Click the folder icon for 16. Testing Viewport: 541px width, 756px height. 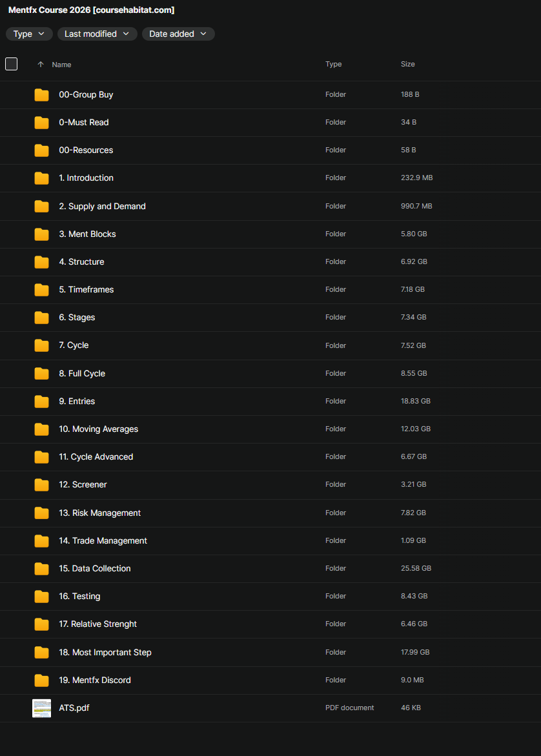tap(41, 597)
